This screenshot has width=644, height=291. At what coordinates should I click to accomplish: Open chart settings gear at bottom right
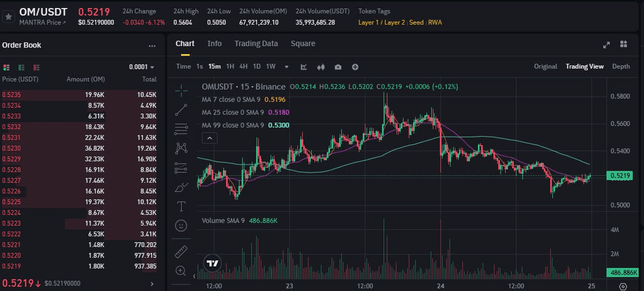click(x=623, y=286)
